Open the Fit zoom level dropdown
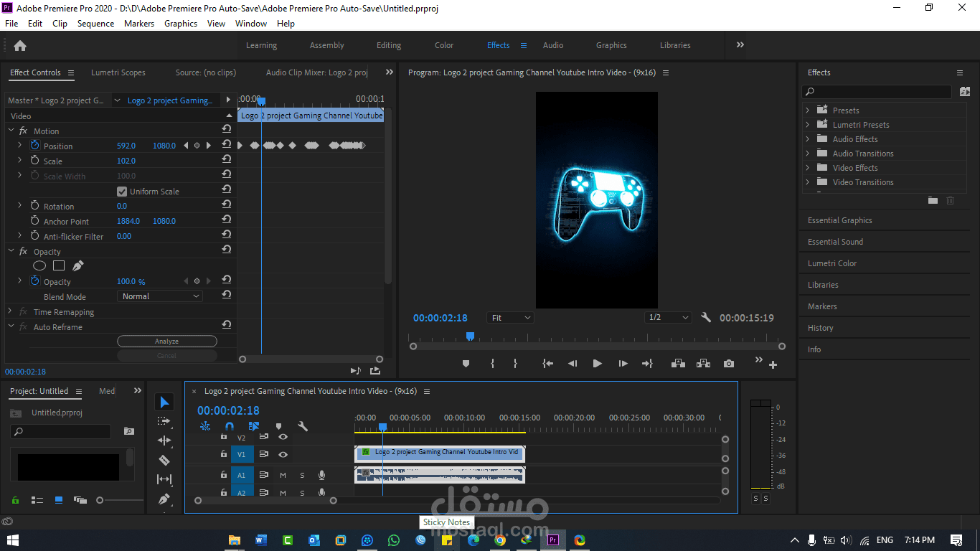 511,318
